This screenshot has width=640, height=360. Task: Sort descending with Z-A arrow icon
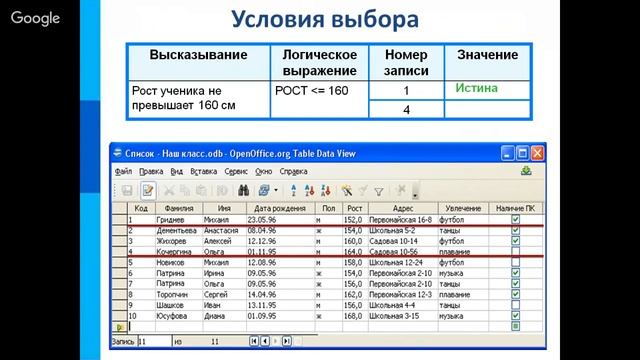click(325, 191)
